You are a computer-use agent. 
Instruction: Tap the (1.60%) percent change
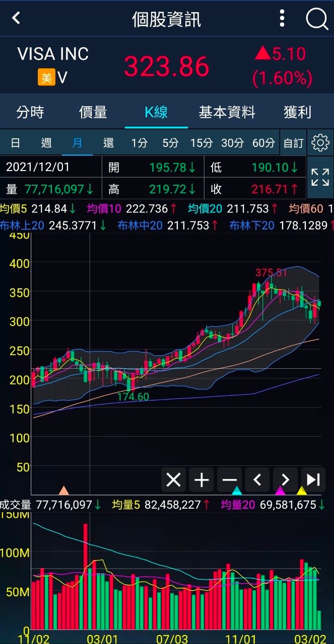click(282, 78)
